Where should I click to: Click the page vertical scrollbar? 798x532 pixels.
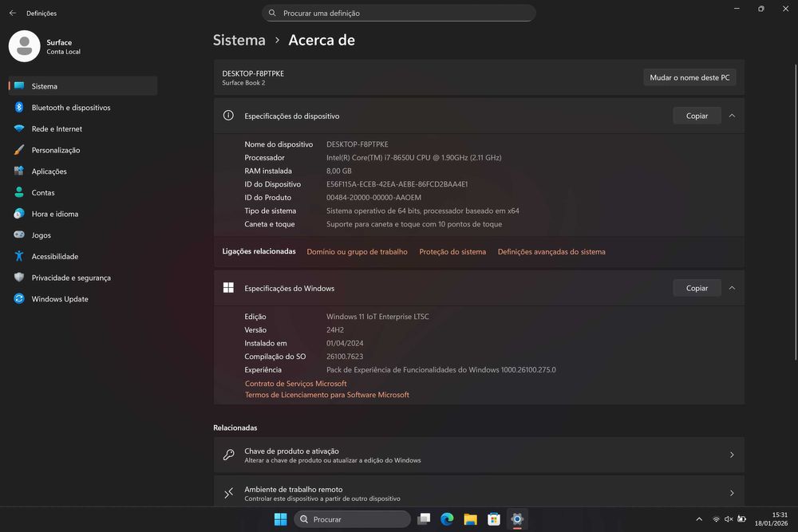pyautogui.click(x=796, y=213)
